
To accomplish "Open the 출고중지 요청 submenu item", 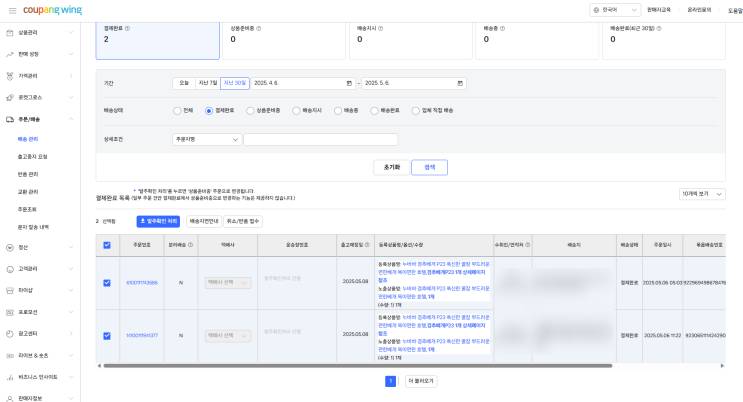I will [33, 157].
